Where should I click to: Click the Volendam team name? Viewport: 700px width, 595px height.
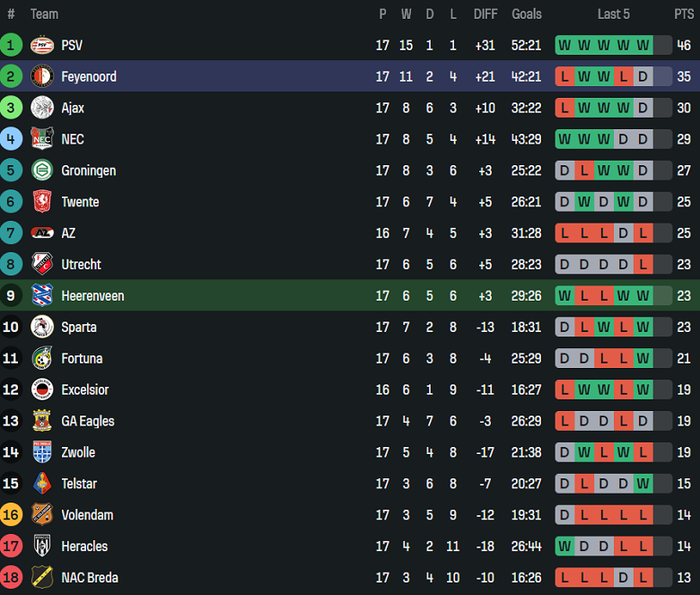(x=88, y=515)
